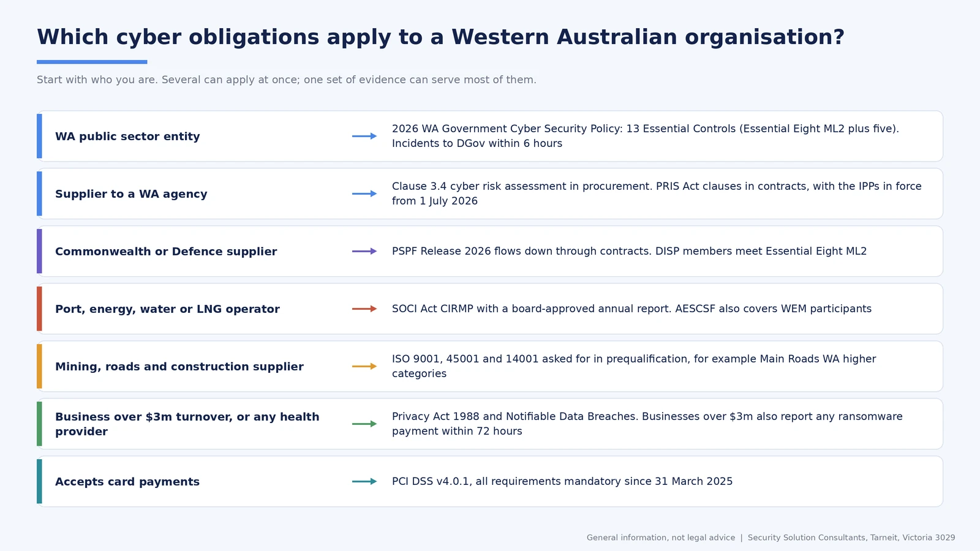
Task: Click the 2026 WA Government Cyber Security Policy text
Action: coord(645,136)
